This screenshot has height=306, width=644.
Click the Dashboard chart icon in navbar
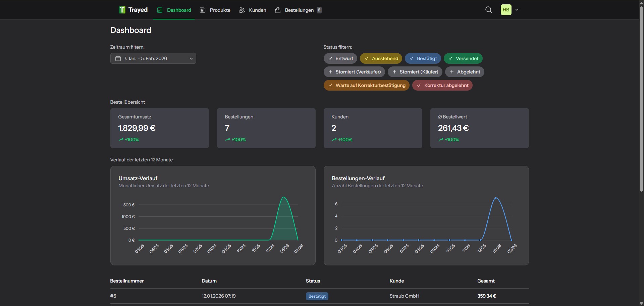point(160,10)
